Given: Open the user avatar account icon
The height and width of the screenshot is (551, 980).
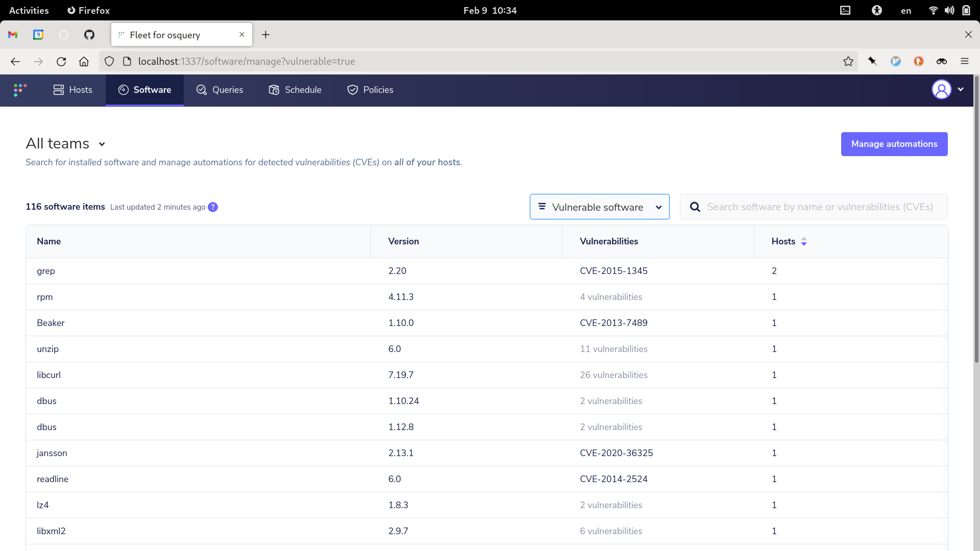Looking at the screenshot, I should pyautogui.click(x=942, y=89).
